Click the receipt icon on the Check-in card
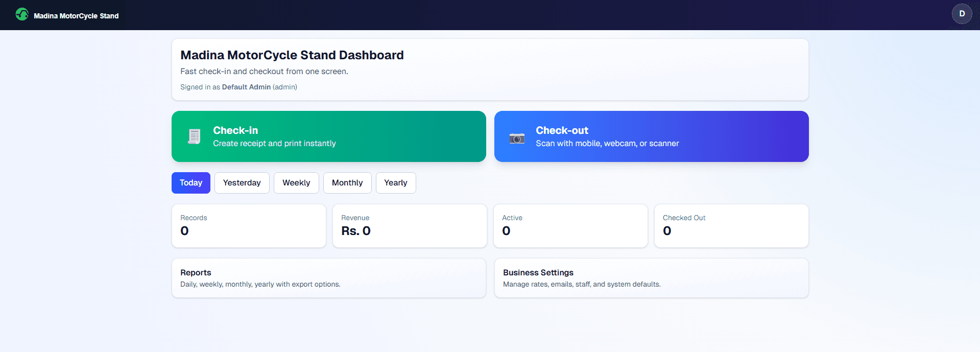This screenshot has height=352, width=980. pyautogui.click(x=194, y=136)
